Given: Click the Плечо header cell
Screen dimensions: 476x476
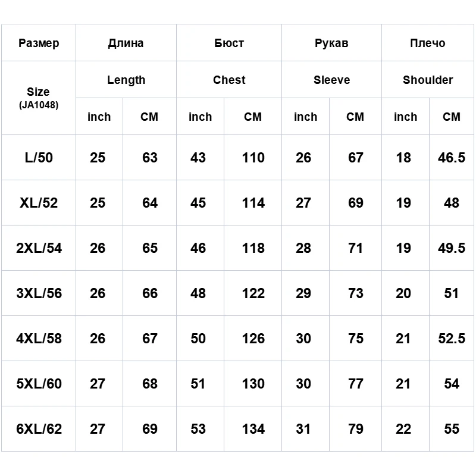Looking at the screenshot, I should [428, 43].
